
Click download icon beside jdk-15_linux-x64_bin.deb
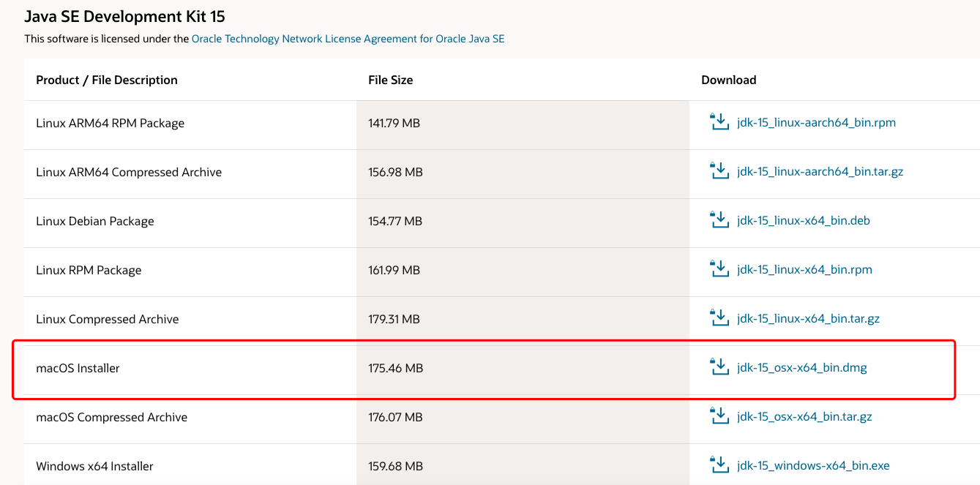[720, 219]
